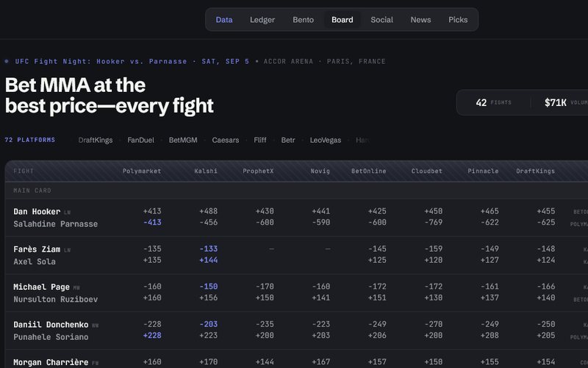The height and width of the screenshot is (368, 588).
Task: Select Fliff in the platforms list
Action: [260, 140]
